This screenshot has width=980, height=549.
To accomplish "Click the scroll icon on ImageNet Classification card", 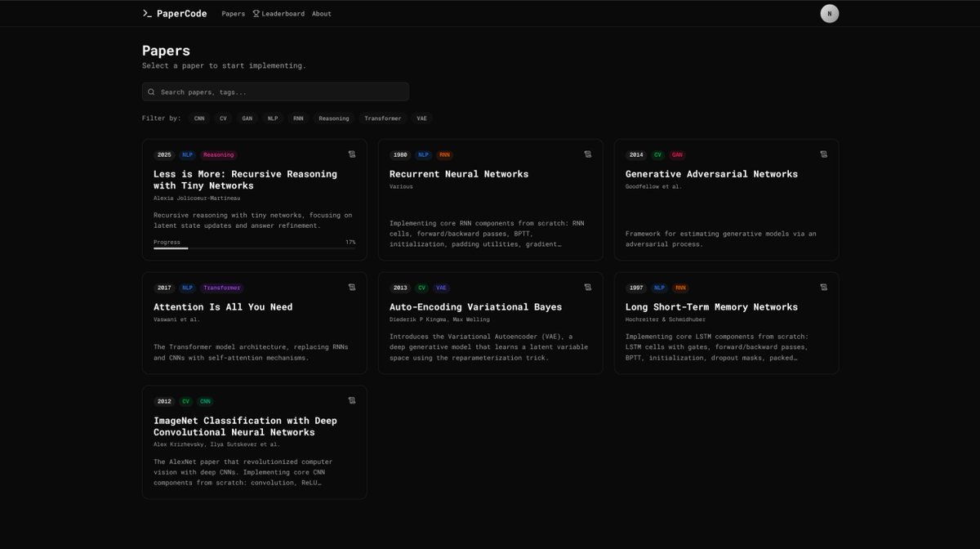I will tap(352, 400).
